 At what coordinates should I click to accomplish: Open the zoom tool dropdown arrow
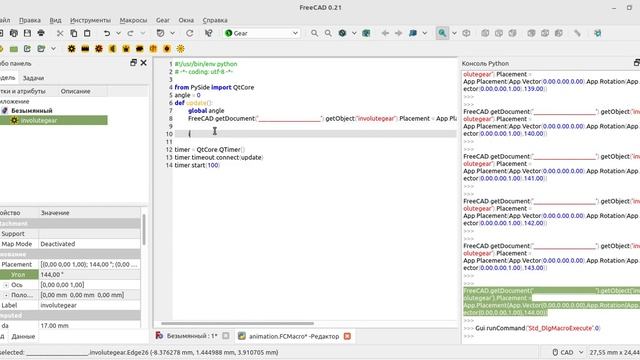454,33
